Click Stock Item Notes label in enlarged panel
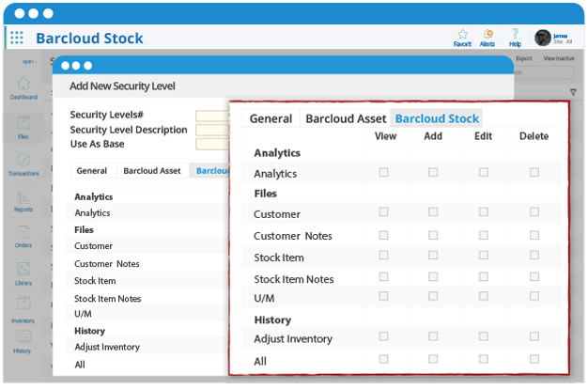This screenshot has height=390, width=588. 294,279
